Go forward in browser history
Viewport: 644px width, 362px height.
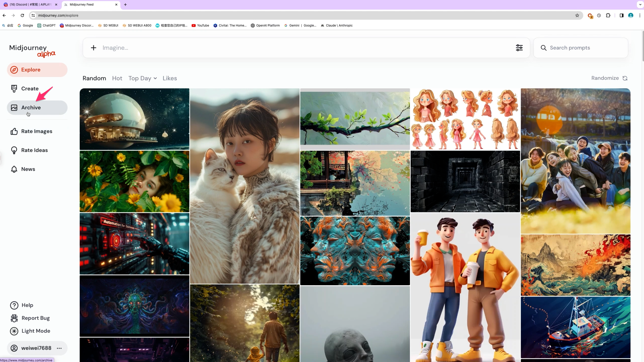(13, 15)
